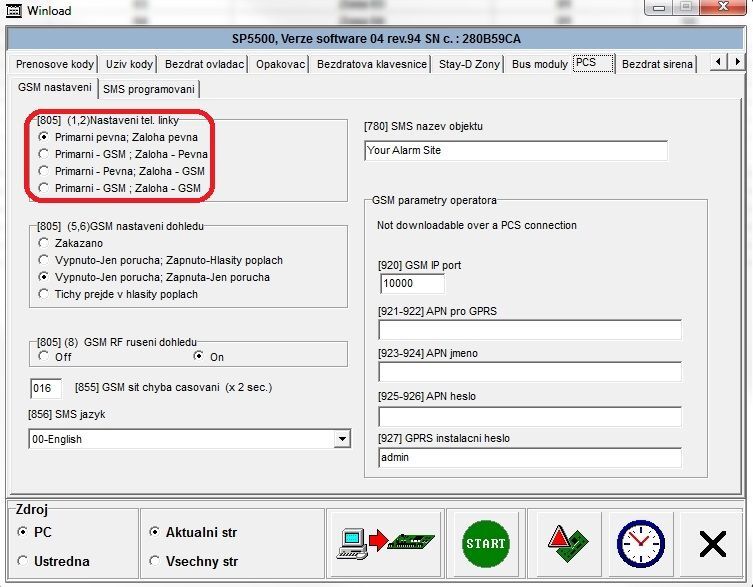The width and height of the screenshot is (753, 587).
Task: Choose Ustredna as the source
Action: (x=23, y=561)
